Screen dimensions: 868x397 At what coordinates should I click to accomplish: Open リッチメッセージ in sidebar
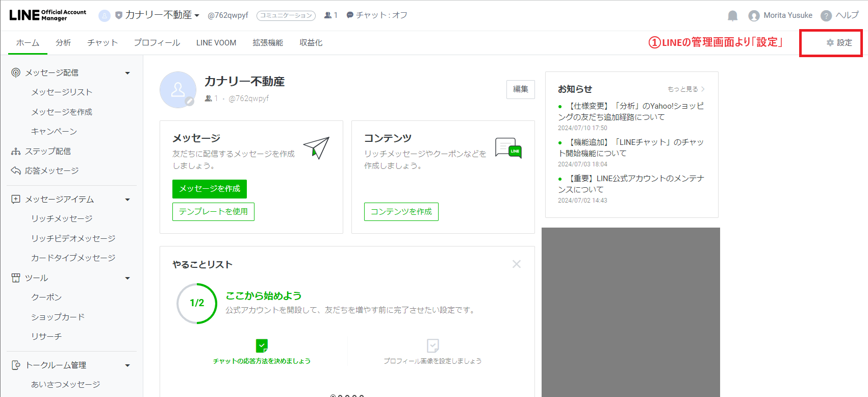[x=62, y=218]
